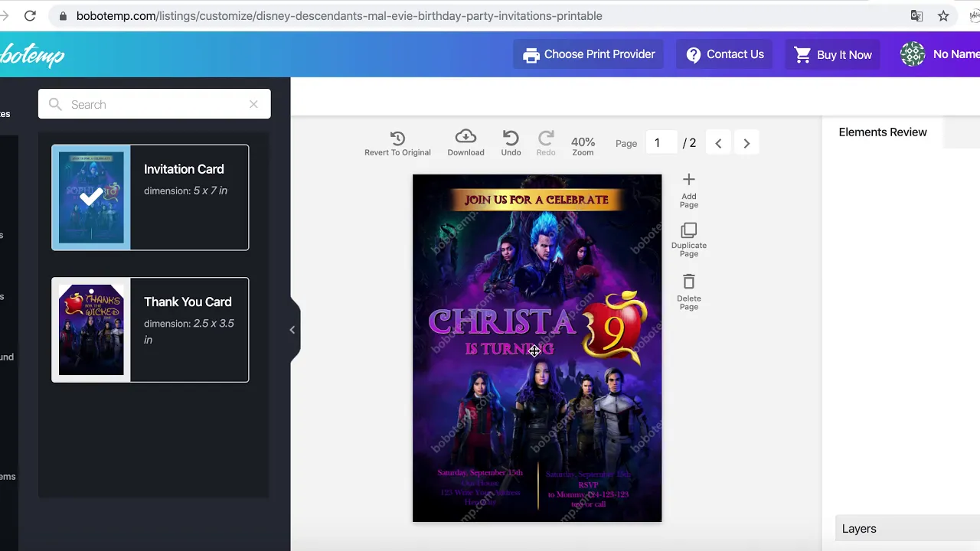Open Choose Print Provider
The height and width of the screenshot is (551, 980).
(x=588, y=54)
